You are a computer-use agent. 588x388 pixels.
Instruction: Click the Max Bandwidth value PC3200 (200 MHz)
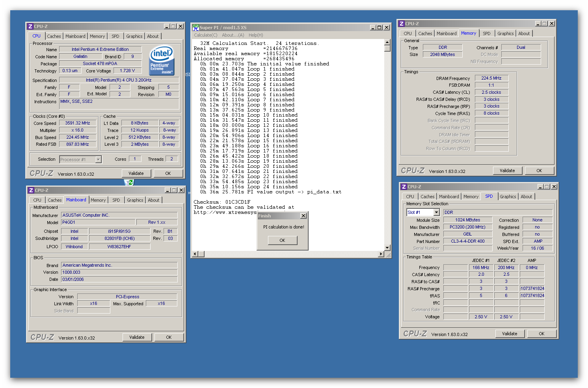[468, 227]
